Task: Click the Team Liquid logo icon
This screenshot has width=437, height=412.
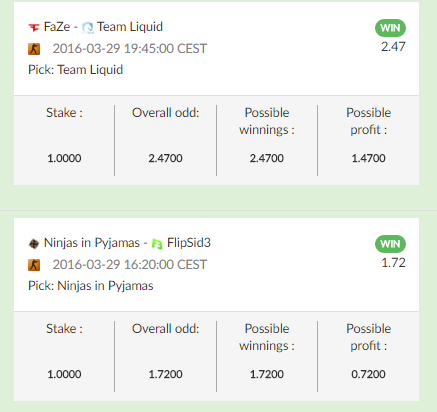Action: (88, 27)
